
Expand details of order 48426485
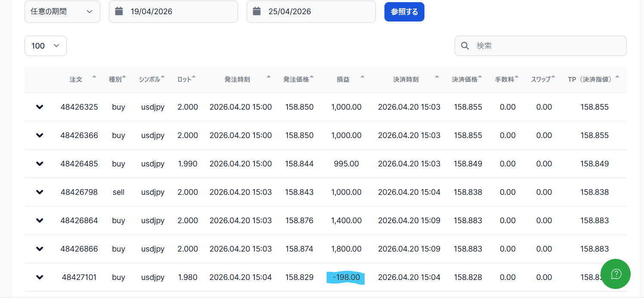(x=40, y=164)
